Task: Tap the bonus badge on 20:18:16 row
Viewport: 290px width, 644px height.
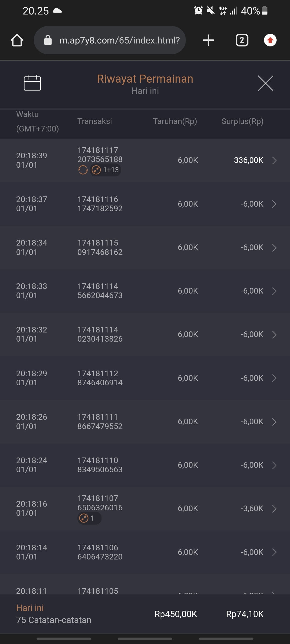Action: 89,518
